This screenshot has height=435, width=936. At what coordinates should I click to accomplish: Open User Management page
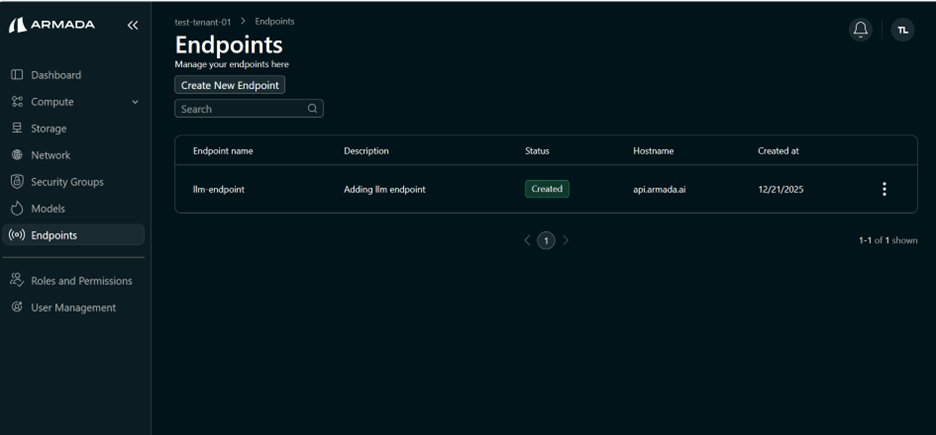tap(72, 308)
